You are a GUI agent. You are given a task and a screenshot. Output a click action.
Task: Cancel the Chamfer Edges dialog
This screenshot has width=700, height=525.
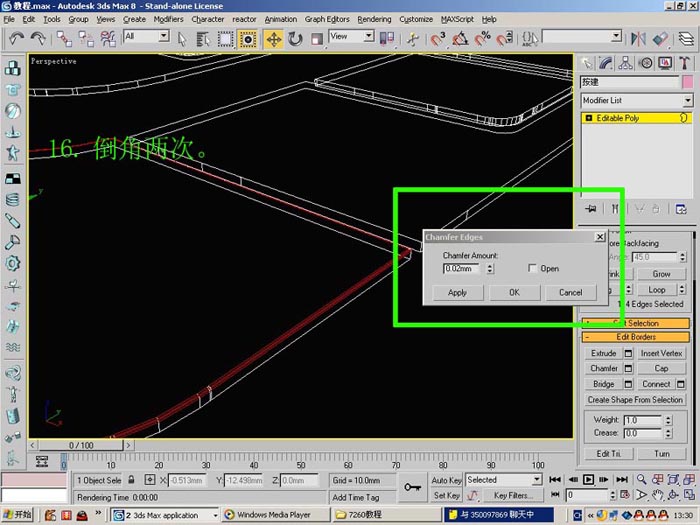[571, 293]
